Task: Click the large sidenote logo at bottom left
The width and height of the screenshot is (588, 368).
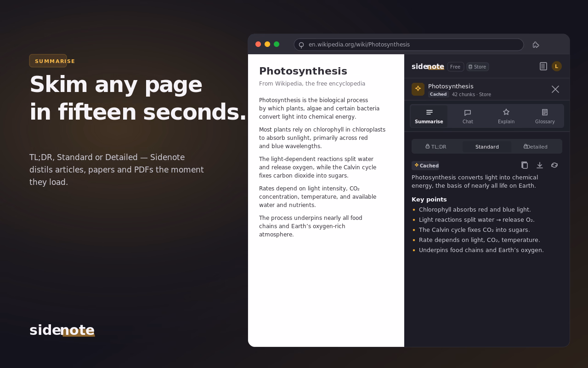Action: [x=62, y=330]
